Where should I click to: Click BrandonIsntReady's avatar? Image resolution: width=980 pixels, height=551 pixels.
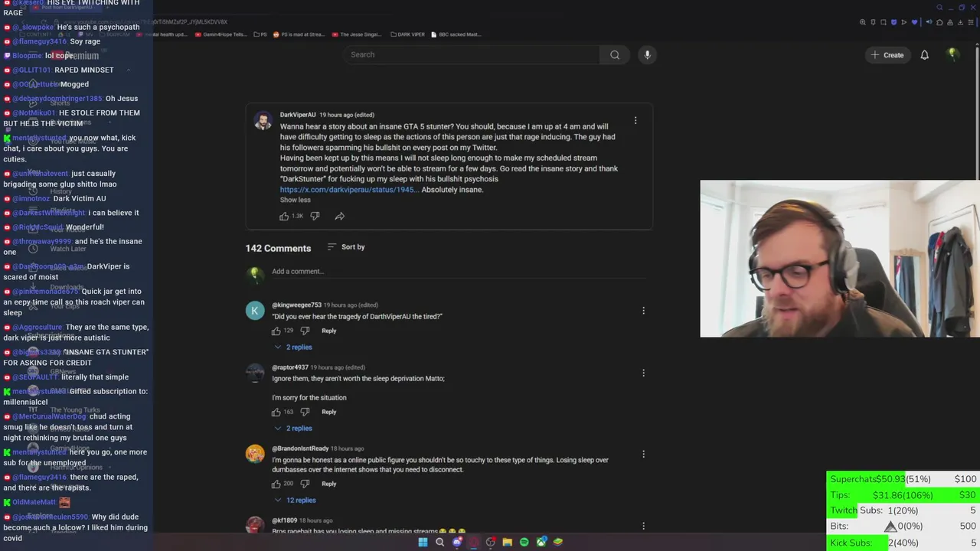[x=255, y=454]
